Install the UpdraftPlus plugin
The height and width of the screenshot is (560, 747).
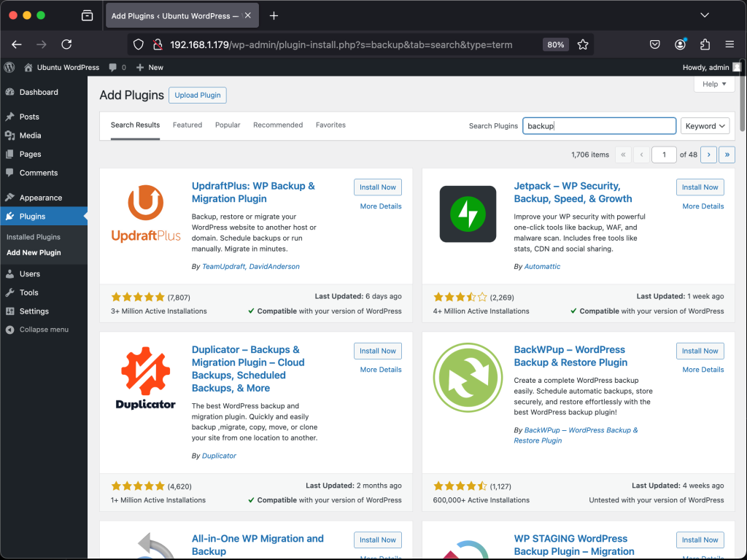(377, 187)
